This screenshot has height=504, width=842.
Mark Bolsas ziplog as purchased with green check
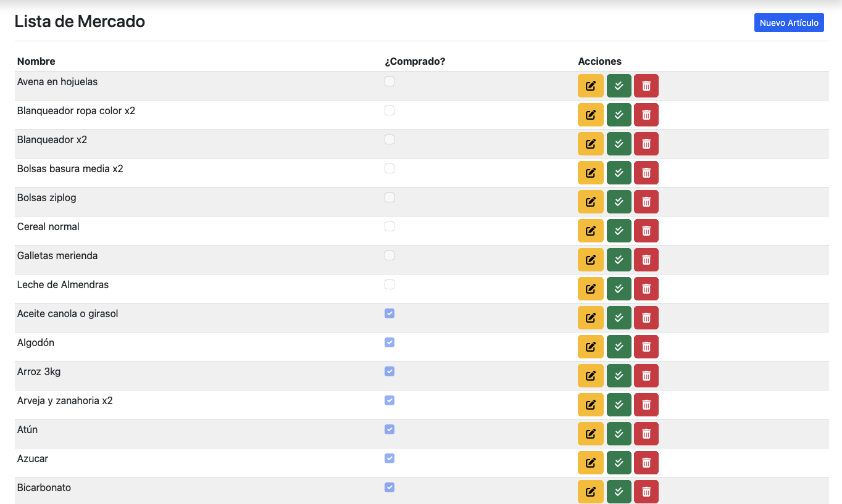pyautogui.click(x=619, y=202)
